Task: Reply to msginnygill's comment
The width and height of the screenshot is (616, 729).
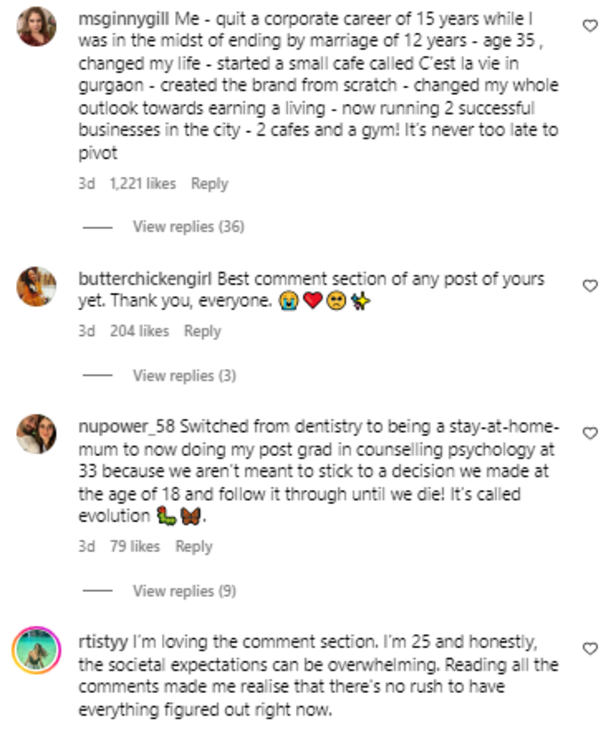Action: point(210,184)
